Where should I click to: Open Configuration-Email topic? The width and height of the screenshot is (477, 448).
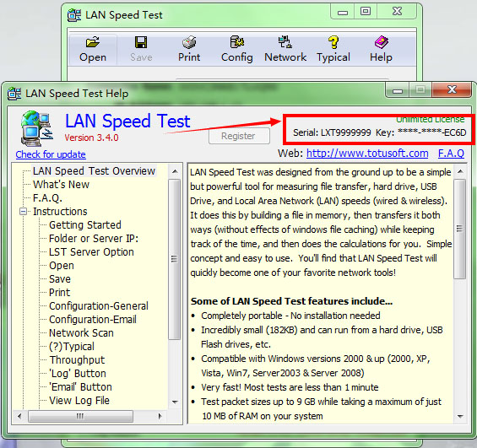pos(93,320)
